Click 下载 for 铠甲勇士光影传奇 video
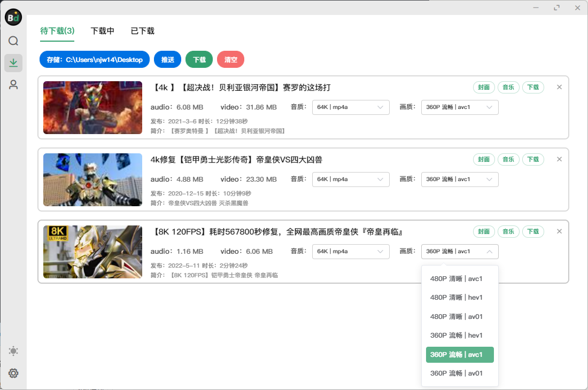This screenshot has width=588, height=390. (x=533, y=160)
